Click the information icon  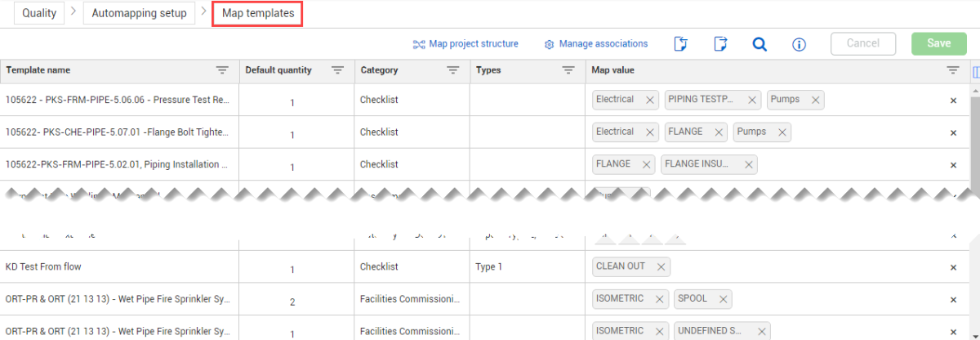click(x=800, y=44)
